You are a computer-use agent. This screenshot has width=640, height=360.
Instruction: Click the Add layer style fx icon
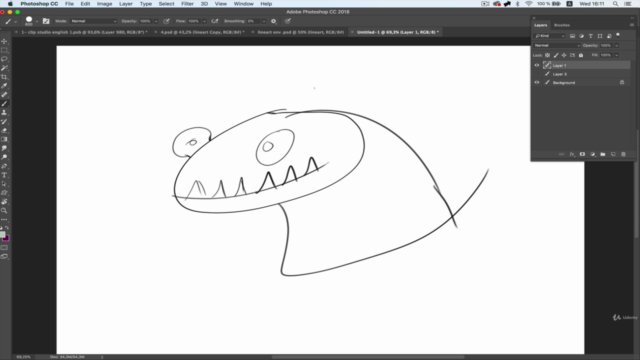[572, 154]
